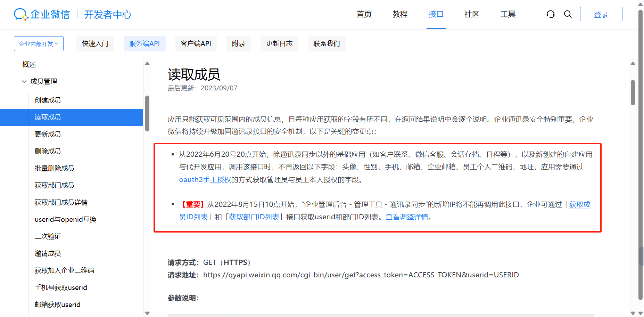
Task: Click the 【重要】 red notice label
Action: 193,205
